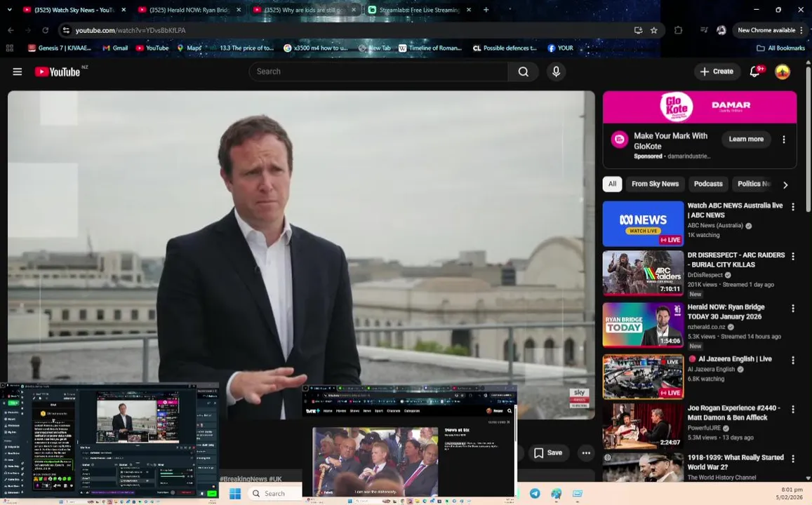Open a new Chrome tab
The image size is (812, 505).
[x=486, y=10]
